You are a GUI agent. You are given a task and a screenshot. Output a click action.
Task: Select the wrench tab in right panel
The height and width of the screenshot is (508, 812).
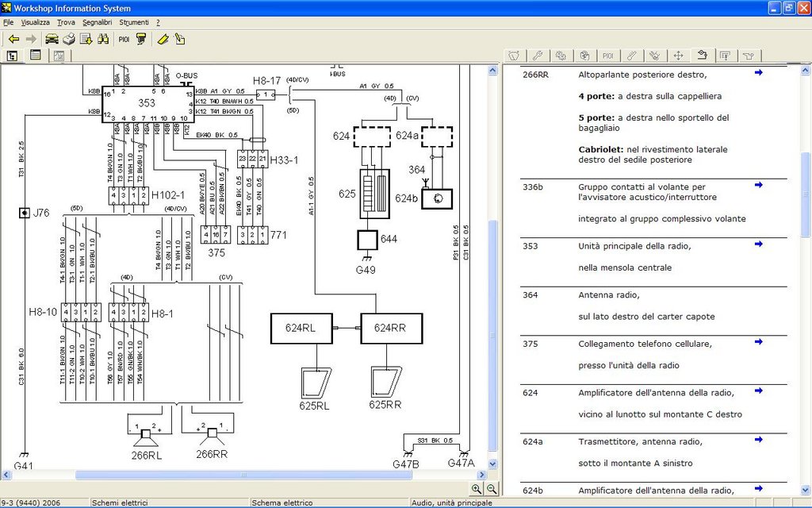click(x=537, y=56)
